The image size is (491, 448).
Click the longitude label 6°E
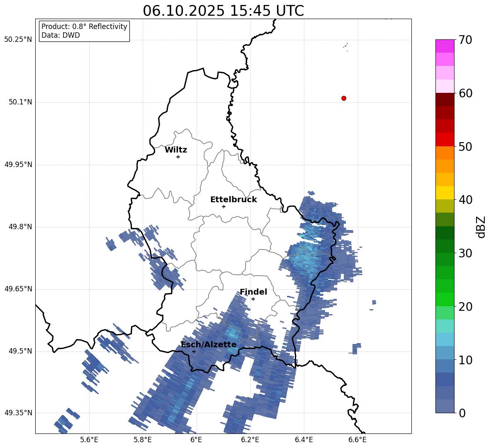point(196,440)
